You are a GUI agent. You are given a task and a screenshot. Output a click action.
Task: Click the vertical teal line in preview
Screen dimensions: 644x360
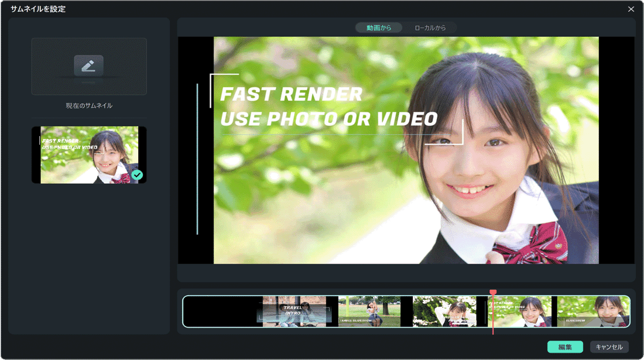point(197,158)
